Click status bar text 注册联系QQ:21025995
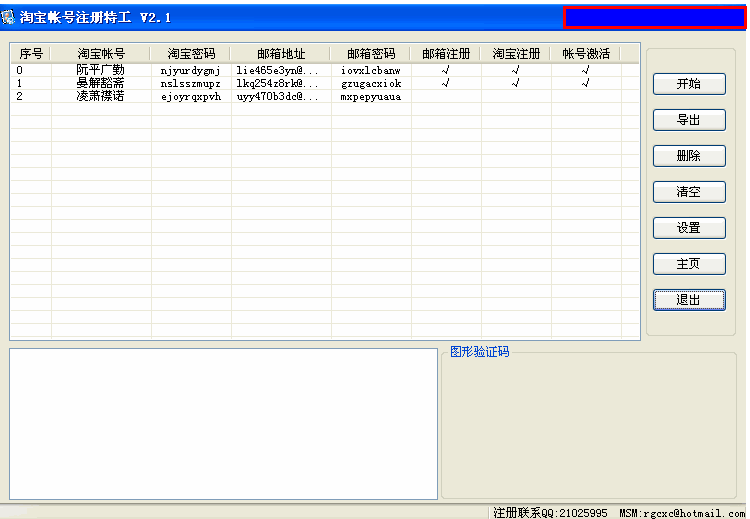Viewport: 750px width, 519px height. point(550,513)
